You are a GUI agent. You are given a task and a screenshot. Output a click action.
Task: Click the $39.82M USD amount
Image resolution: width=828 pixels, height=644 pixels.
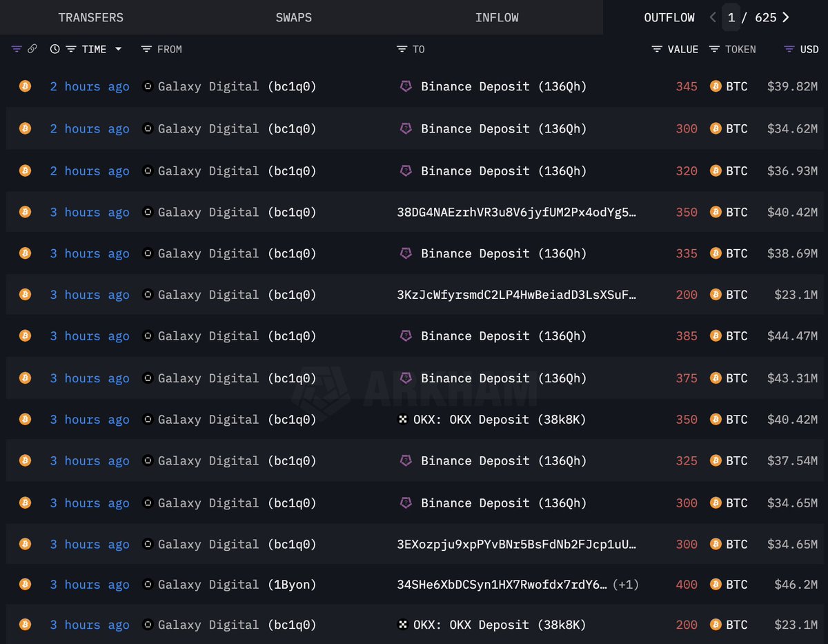pos(793,86)
